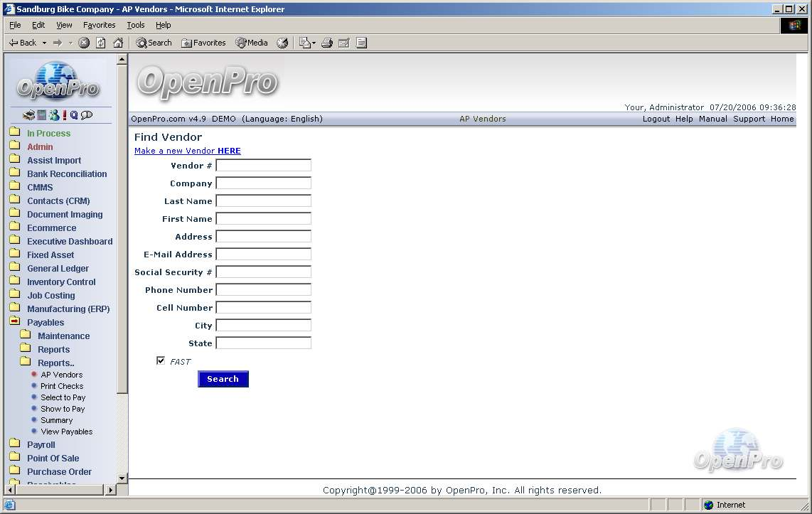Click the browser Home toolbar icon

(118, 43)
